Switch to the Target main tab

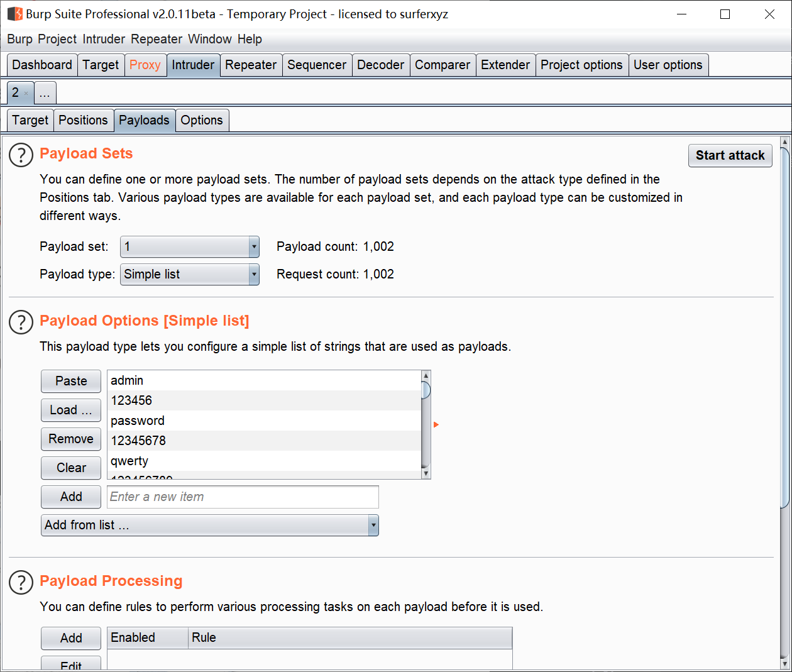click(x=101, y=65)
